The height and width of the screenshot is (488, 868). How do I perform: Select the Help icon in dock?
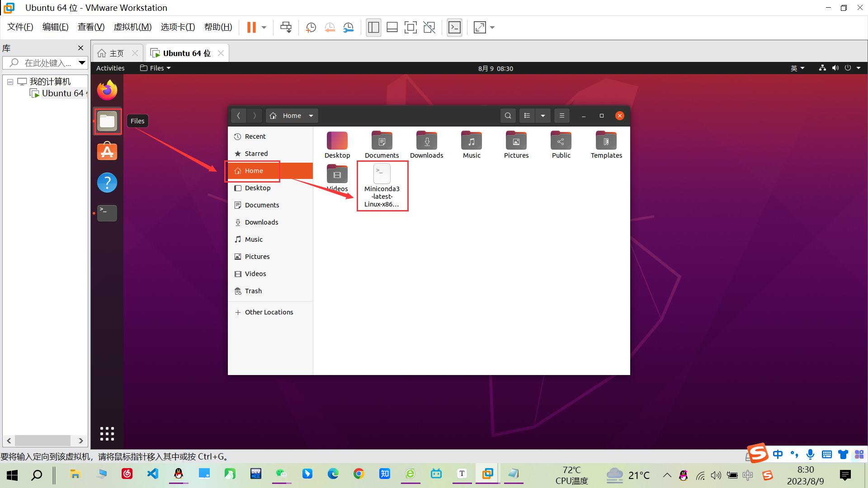[107, 182]
